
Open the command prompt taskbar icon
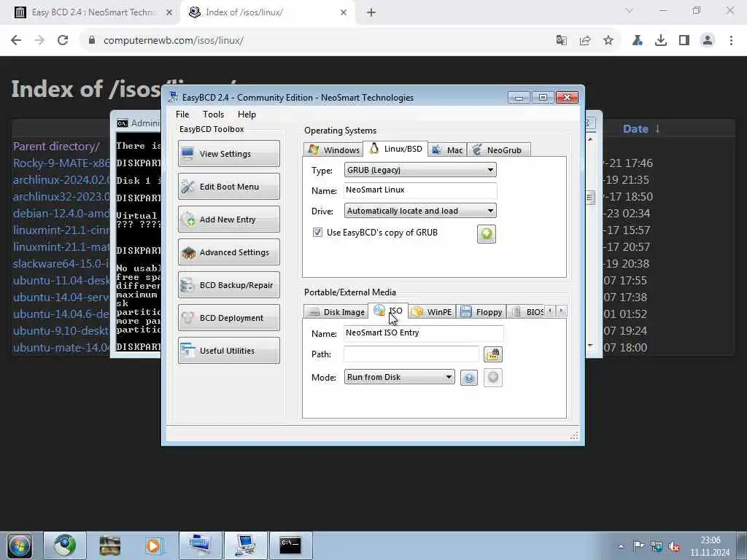tap(290, 545)
